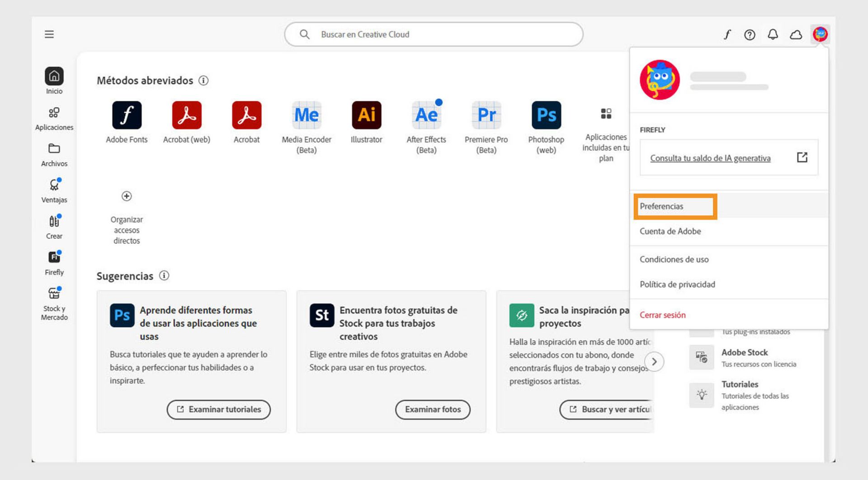
Task: Open the Stock suggestion card icon
Action: (x=322, y=315)
